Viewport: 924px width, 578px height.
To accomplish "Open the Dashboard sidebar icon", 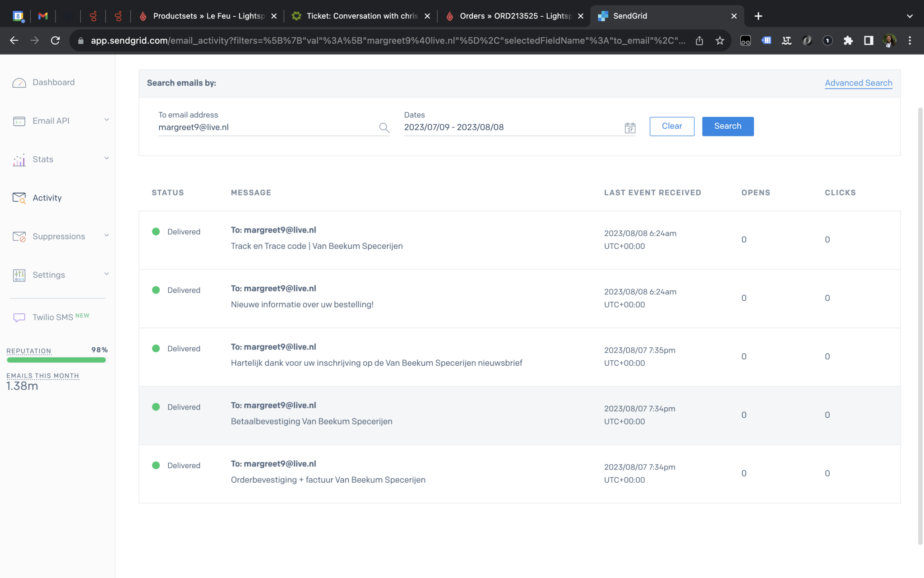I will tap(19, 83).
